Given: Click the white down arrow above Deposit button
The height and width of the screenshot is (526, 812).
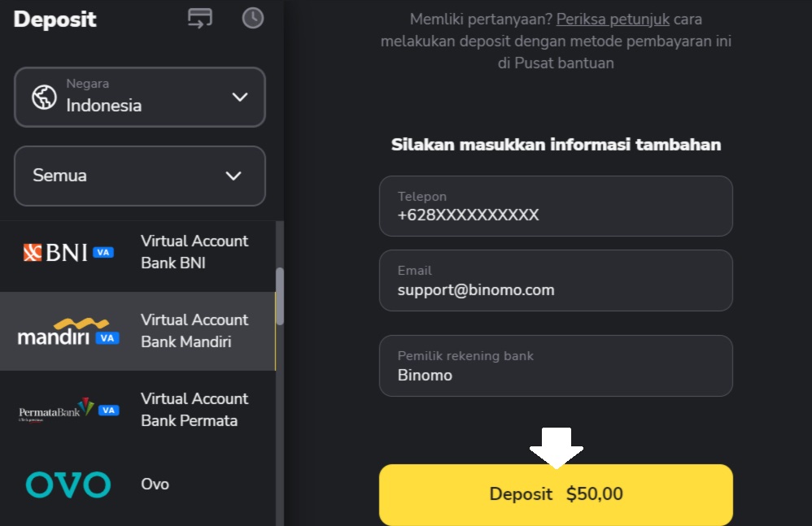Looking at the screenshot, I should coord(557,446).
